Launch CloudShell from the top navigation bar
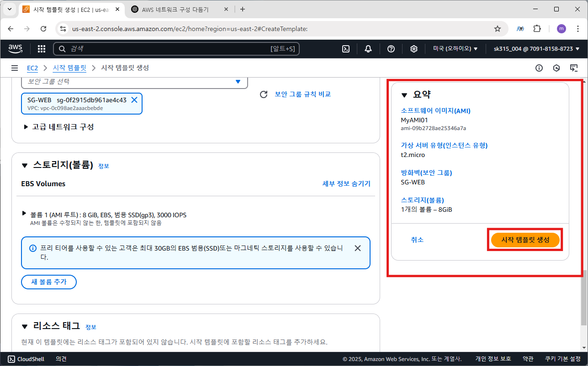This screenshot has height=366, width=588. (x=346, y=49)
